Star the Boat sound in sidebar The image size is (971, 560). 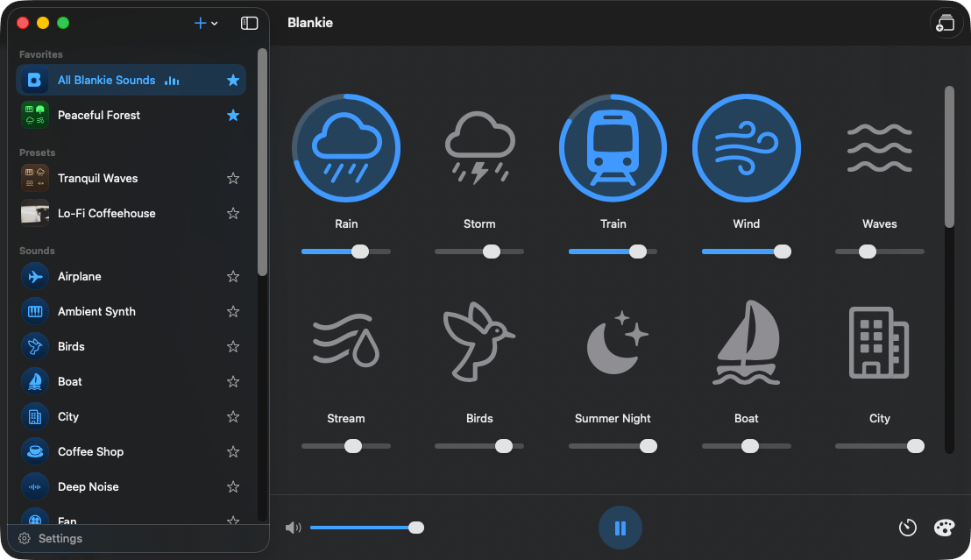click(233, 381)
